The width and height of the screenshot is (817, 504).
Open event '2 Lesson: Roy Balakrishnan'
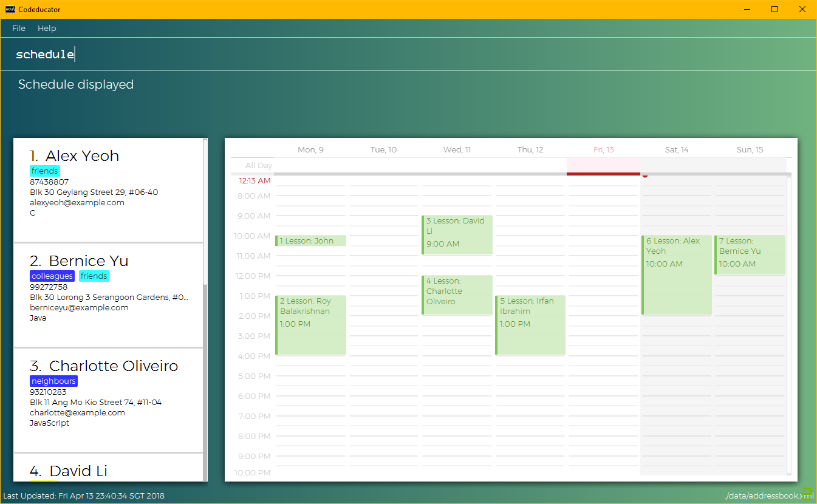point(310,325)
